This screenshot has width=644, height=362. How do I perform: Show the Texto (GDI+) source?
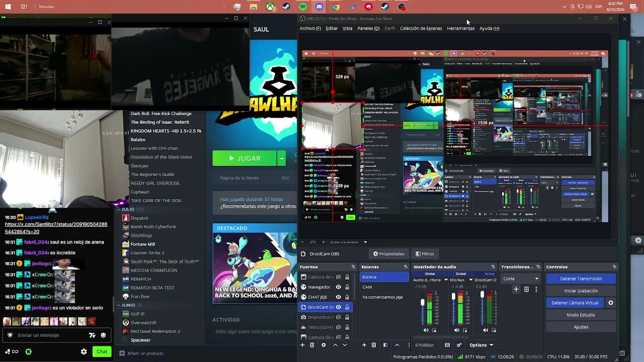339,327
